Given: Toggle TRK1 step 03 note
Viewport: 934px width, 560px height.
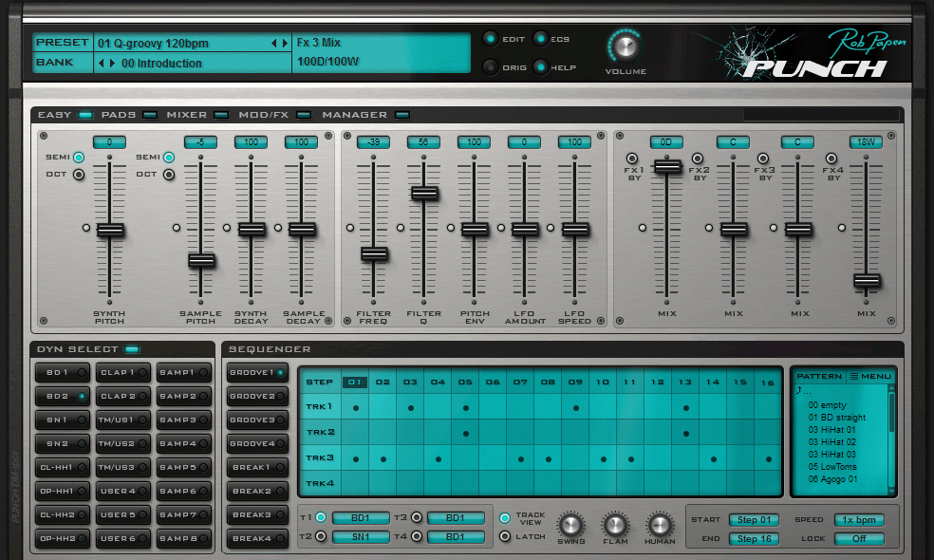Looking at the screenshot, I should (410, 407).
